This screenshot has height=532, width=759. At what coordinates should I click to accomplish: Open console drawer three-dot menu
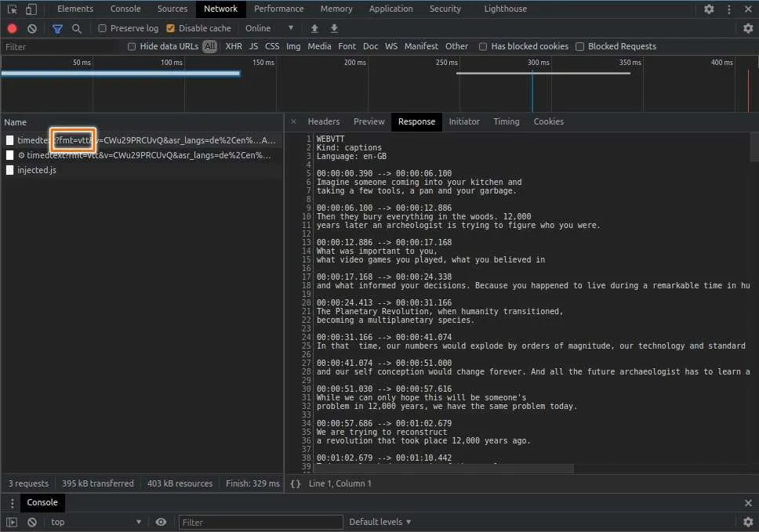[x=12, y=503]
